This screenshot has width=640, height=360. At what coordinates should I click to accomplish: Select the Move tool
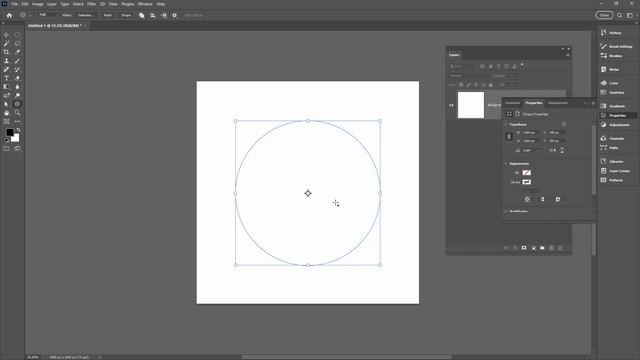[6, 35]
